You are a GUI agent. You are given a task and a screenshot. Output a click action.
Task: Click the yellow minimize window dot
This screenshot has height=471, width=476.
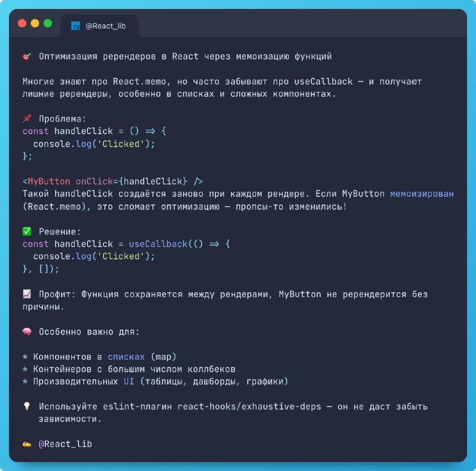click(x=35, y=23)
